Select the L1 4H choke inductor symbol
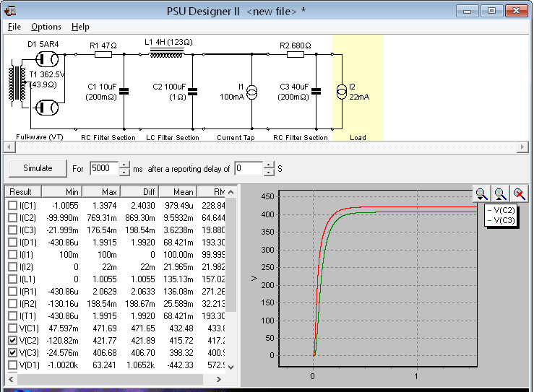This screenshot has height=392, width=534. point(166,53)
